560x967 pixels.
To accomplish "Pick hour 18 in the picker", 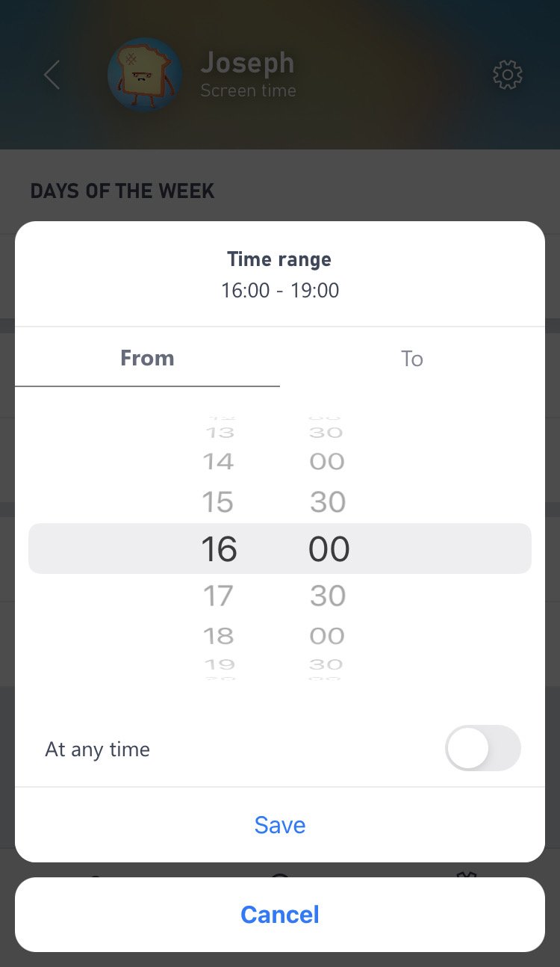I will (x=218, y=636).
